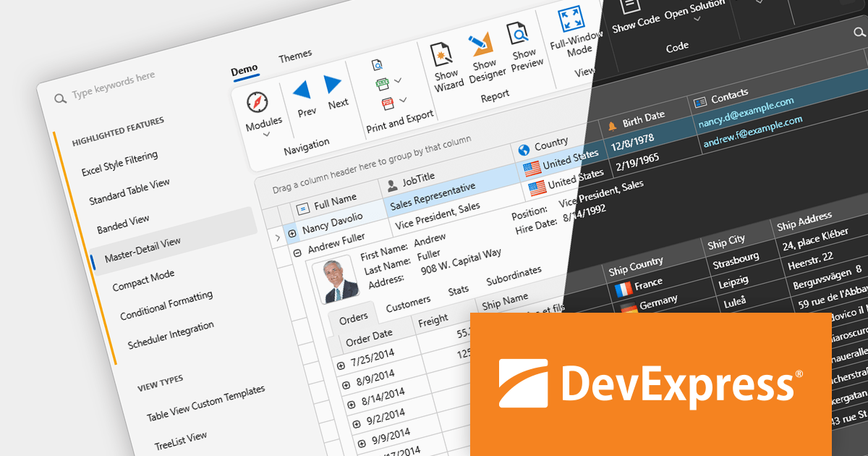Sort by the Order Date column header
The width and height of the screenshot is (868, 456).
coord(369,337)
